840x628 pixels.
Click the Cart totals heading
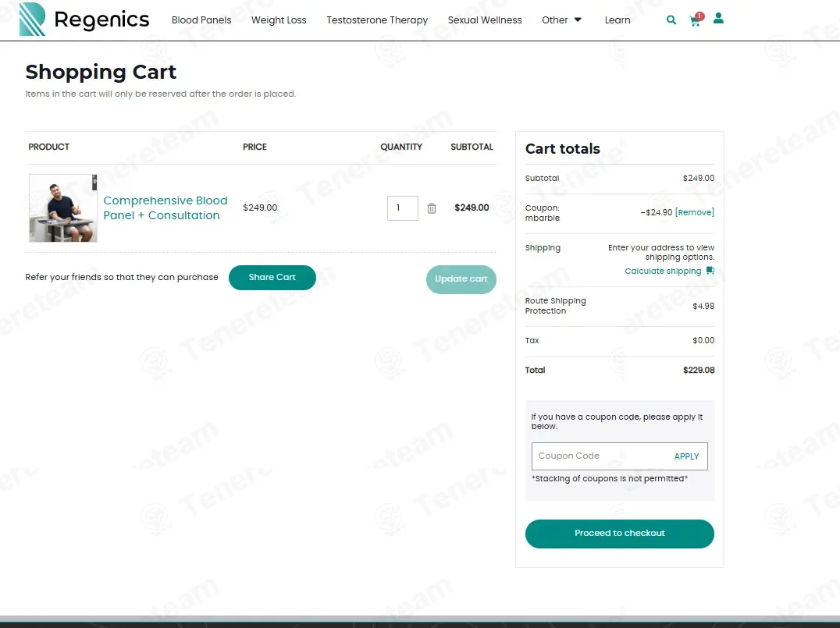pos(563,149)
